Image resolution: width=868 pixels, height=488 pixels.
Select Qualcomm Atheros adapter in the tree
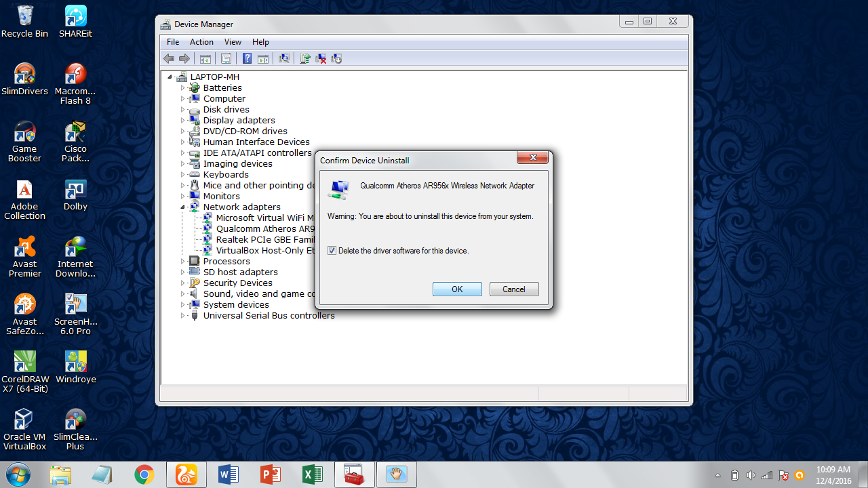click(265, 229)
